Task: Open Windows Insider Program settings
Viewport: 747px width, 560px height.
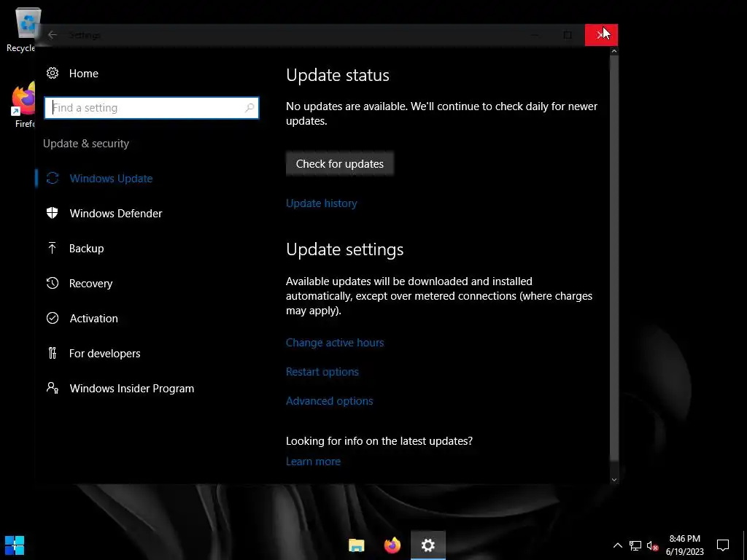Action: tap(131, 389)
